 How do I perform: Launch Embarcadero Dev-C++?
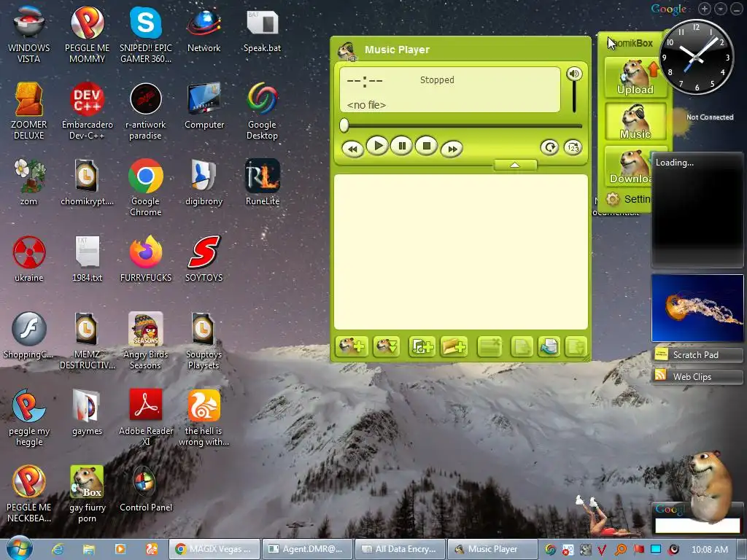coord(88,111)
